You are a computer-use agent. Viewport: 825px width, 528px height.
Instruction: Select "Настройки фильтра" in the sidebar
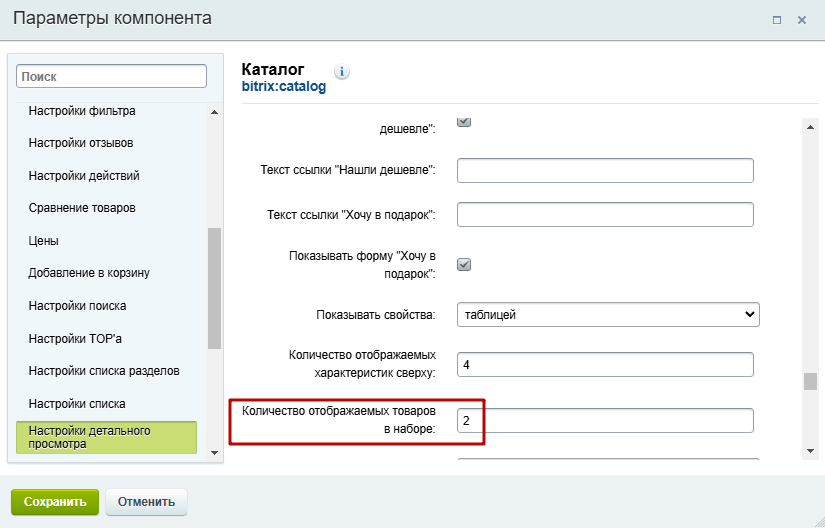pyautogui.click(x=82, y=111)
